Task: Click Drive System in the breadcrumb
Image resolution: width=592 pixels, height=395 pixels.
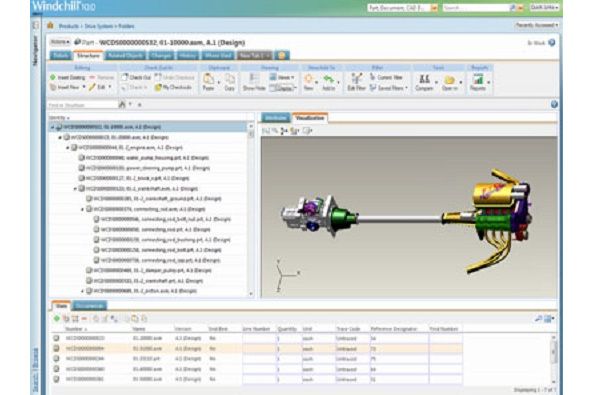Action: [99, 26]
